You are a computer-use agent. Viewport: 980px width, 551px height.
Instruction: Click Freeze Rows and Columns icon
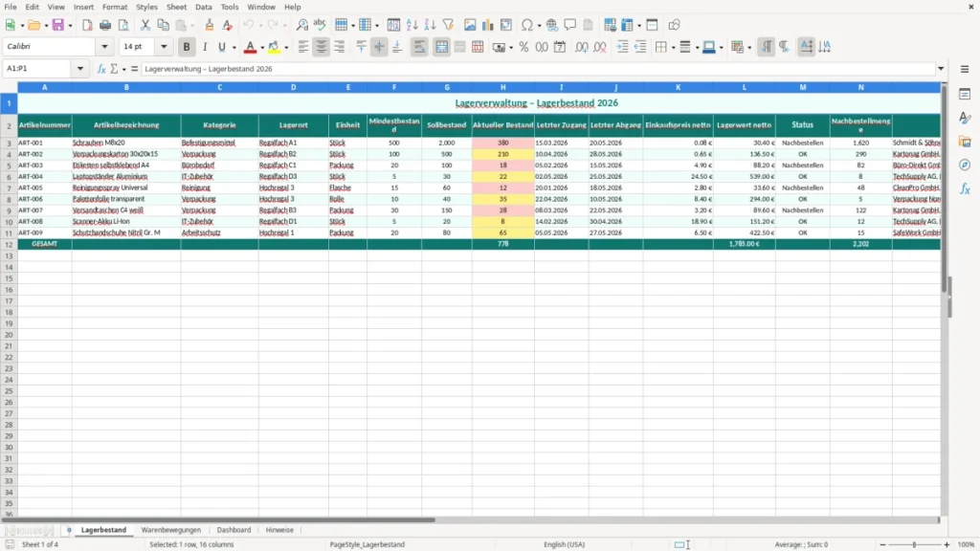627,25
